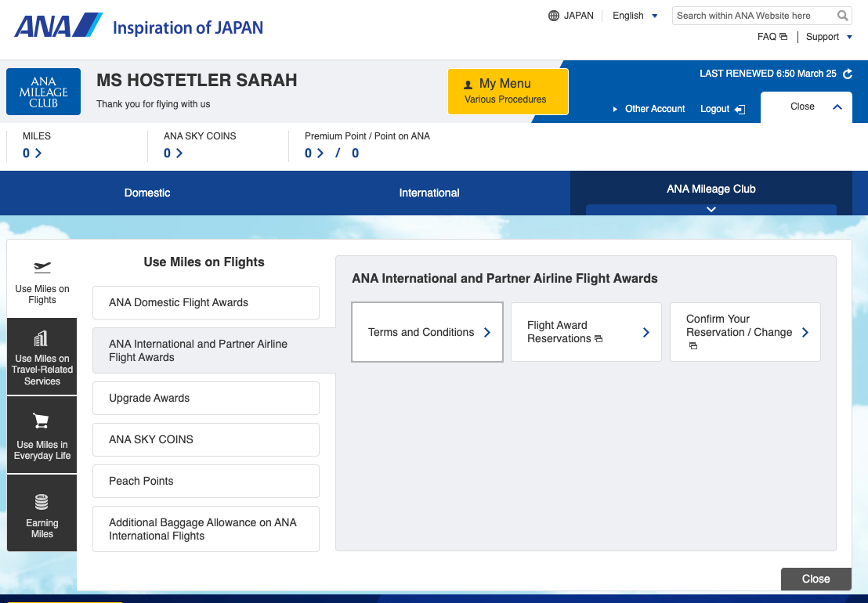This screenshot has height=603, width=868.
Task: Click the refresh icon beside Last Renewed
Action: pyautogui.click(x=847, y=74)
